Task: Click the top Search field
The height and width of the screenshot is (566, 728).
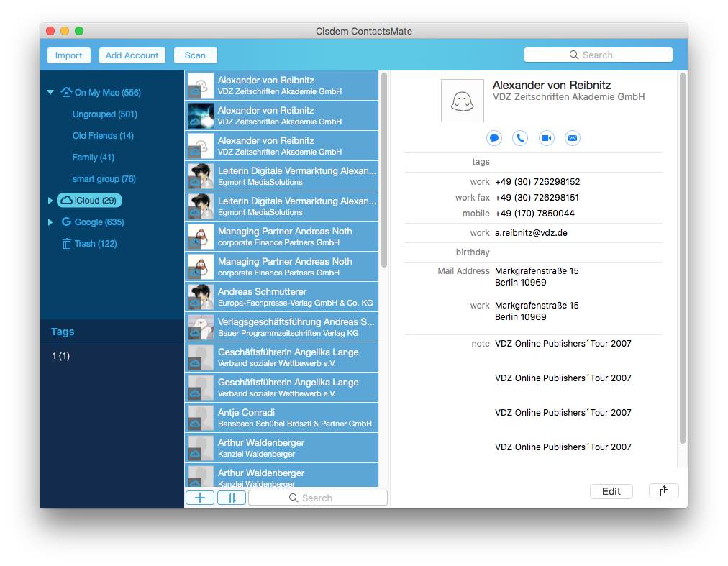Action: tap(598, 55)
